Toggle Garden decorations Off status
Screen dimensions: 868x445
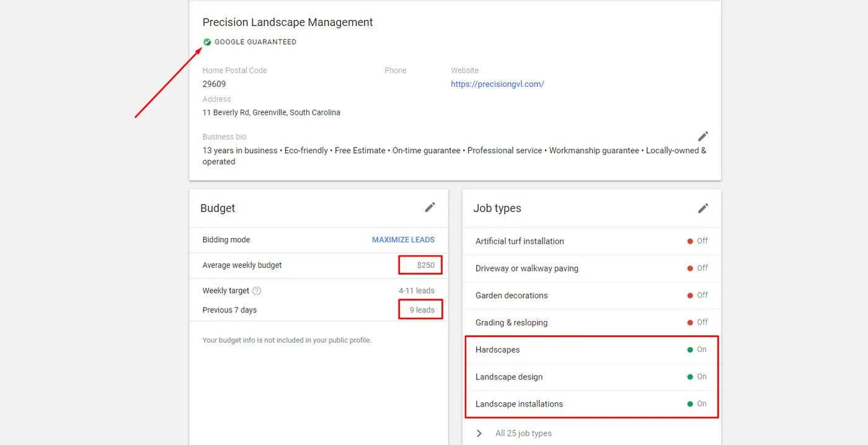pos(697,296)
